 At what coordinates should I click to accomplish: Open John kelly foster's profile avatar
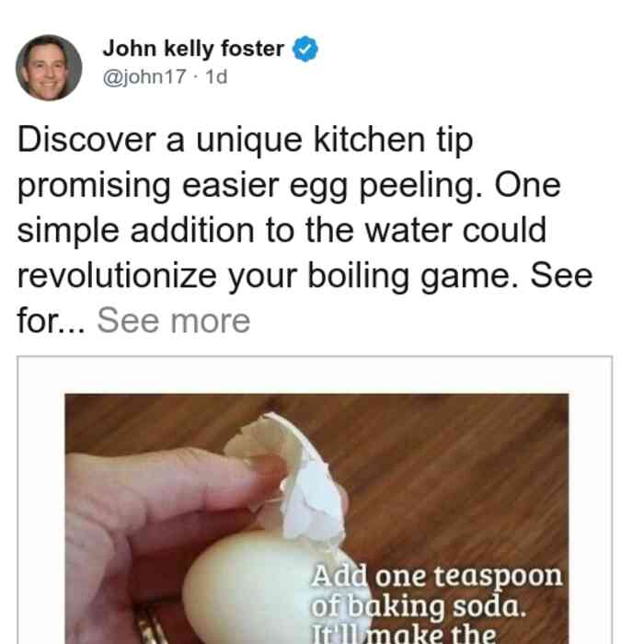pos(49,68)
